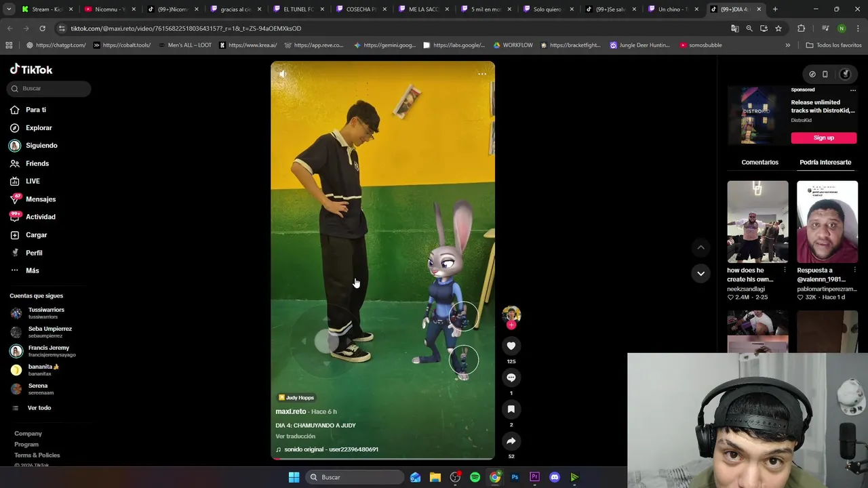This screenshot has height=488, width=868.
Task: Switch to Podría interesarte tab
Action: (825, 162)
